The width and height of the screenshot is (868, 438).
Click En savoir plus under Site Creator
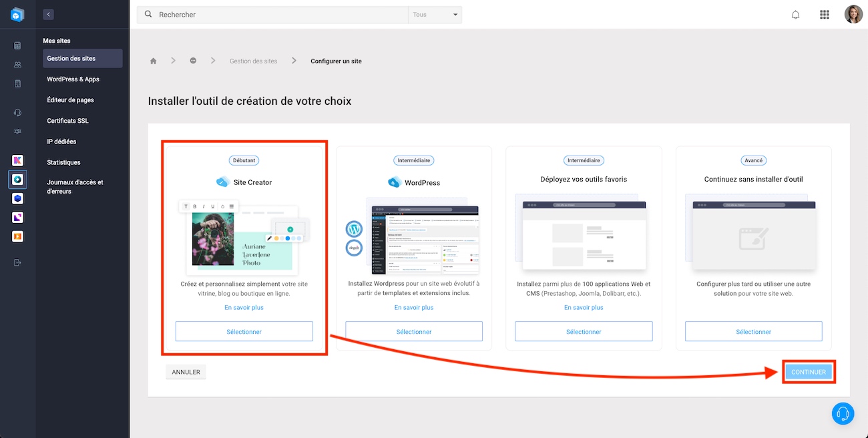[244, 308]
